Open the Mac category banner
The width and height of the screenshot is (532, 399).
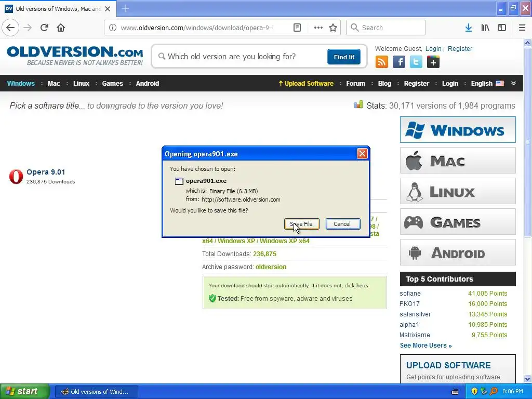click(458, 161)
